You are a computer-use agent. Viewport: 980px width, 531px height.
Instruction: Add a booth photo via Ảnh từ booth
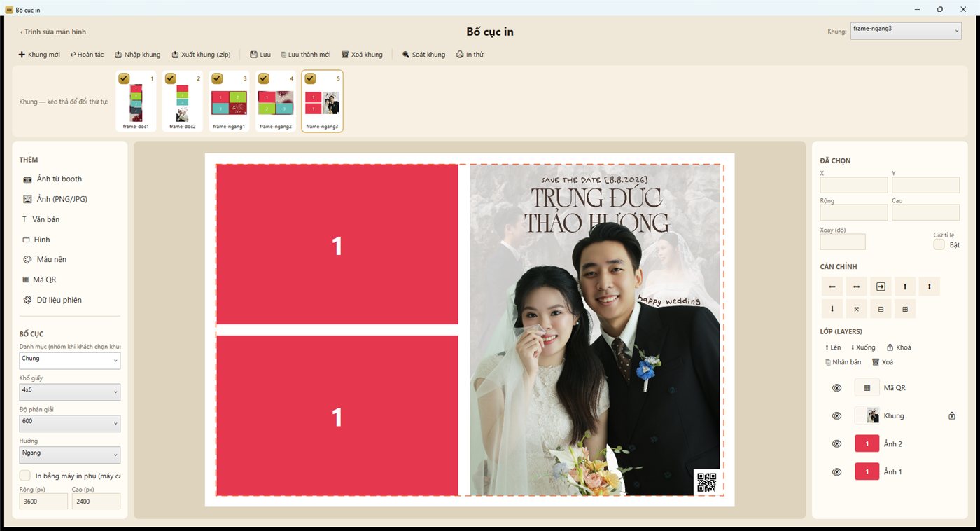pyautogui.click(x=52, y=179)
